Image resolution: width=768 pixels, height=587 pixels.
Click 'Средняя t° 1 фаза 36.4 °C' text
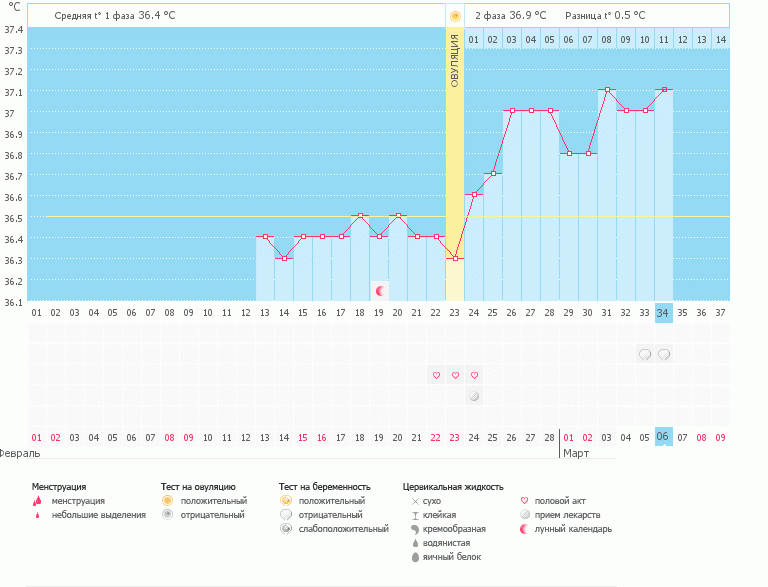[115, 16]
